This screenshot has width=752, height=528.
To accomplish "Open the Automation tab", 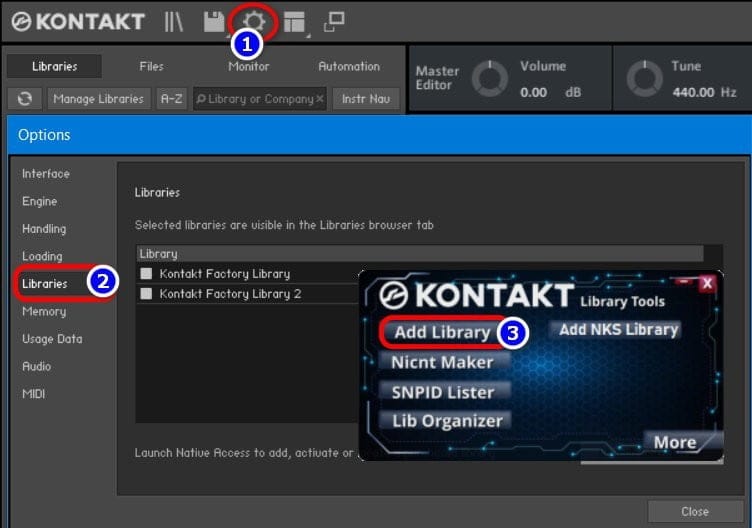I will (349, 66).
